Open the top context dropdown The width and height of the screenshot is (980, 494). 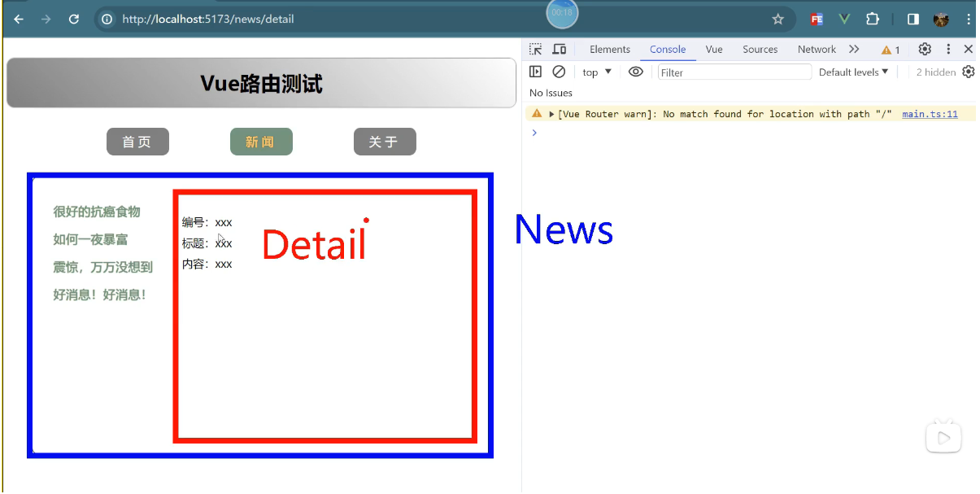click(597, 72)
